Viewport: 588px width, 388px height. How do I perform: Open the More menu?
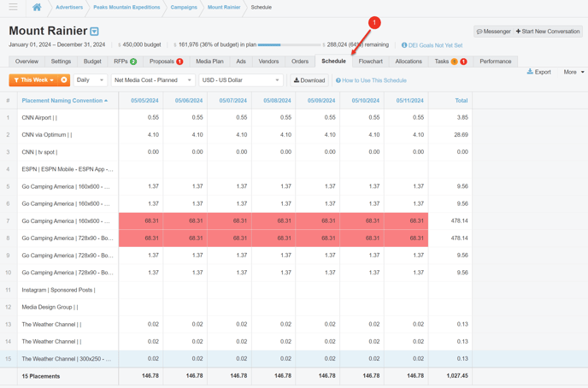coord(573,72)
